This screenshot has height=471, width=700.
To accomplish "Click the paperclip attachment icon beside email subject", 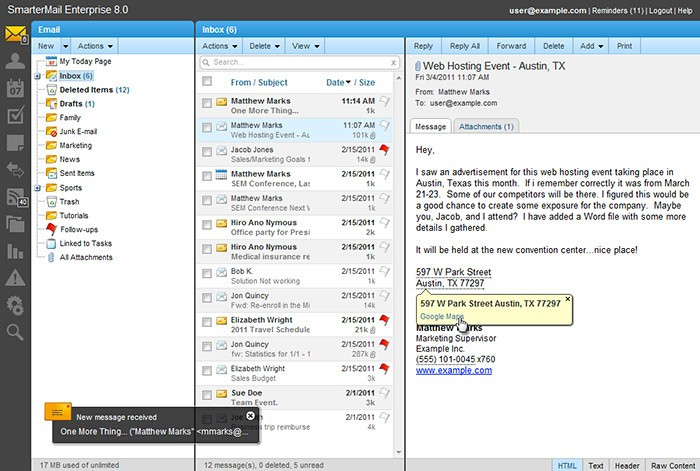I will pyautogui.click(x=418, y=67).
